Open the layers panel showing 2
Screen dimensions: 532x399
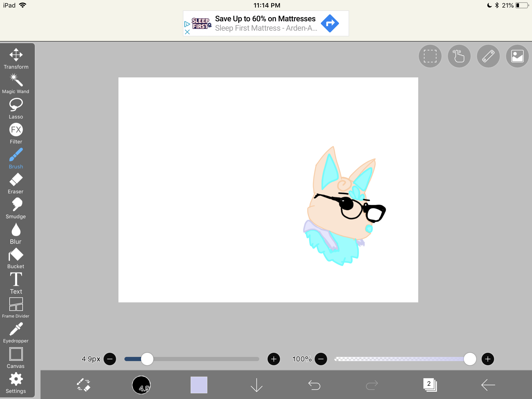430,385
